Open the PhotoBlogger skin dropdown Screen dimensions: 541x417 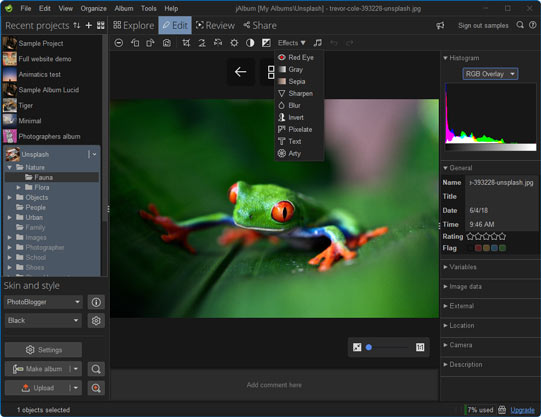[43, 302]
